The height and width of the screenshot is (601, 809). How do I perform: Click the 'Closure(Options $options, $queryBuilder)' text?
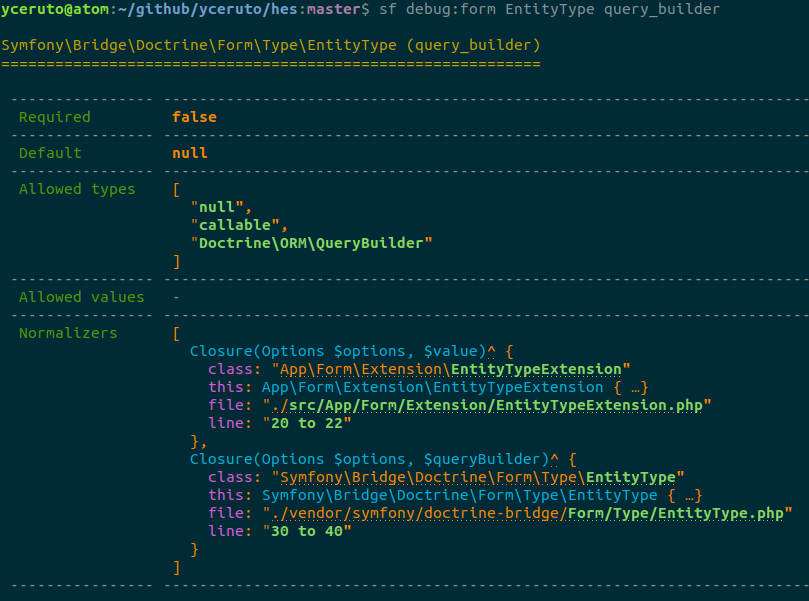[x=369, y=459]
